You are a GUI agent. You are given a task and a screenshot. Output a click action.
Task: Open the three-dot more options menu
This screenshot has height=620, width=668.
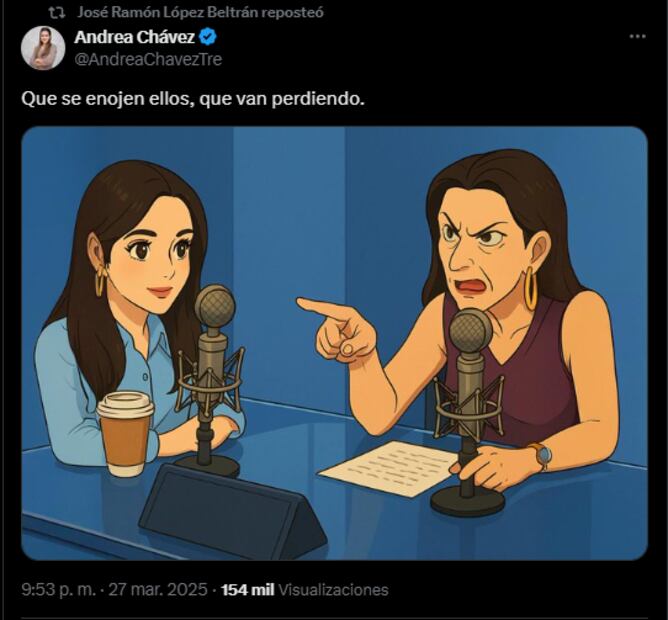pos(638,37)
